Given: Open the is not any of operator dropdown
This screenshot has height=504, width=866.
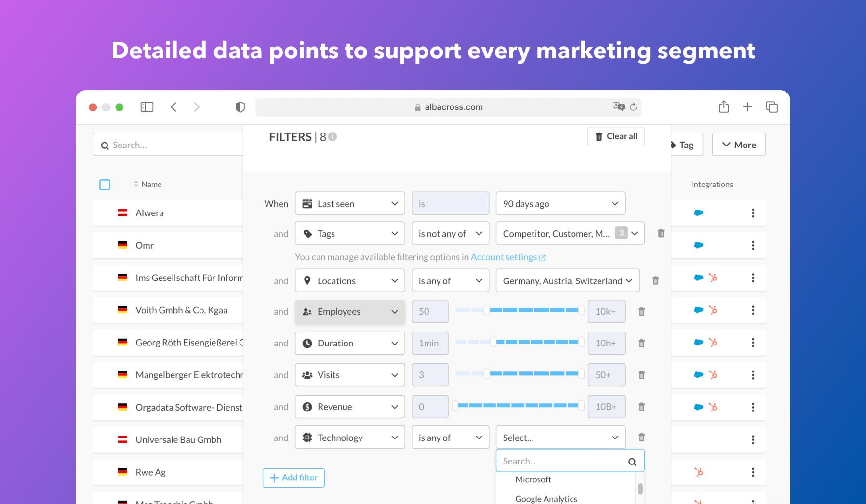Looking at the screenshot, I should pos(450,234).
